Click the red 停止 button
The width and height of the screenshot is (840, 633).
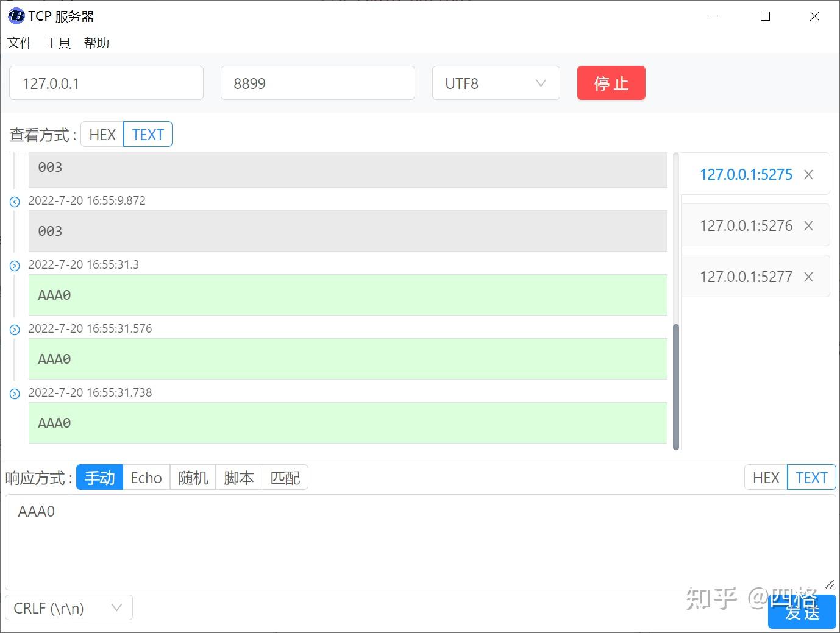click(x=611, y=83)
